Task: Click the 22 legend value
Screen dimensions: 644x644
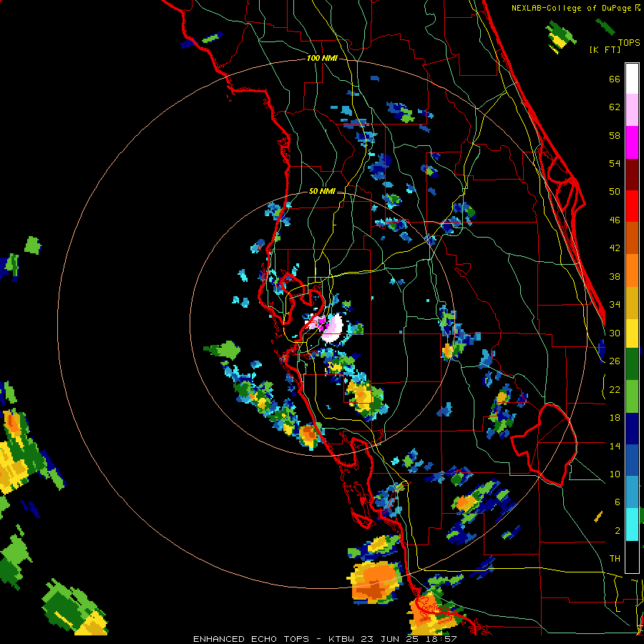Action: pyautogui.click(x=615, y=389)
